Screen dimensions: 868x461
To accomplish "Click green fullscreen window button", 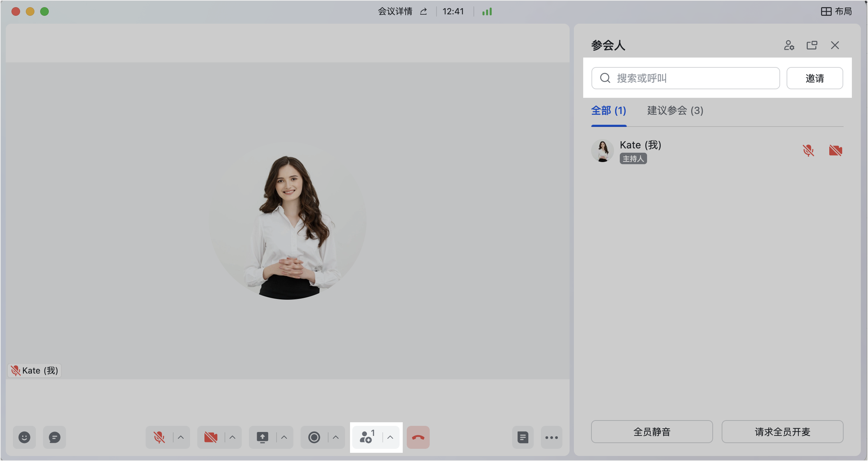I will (x=44, y=11).
